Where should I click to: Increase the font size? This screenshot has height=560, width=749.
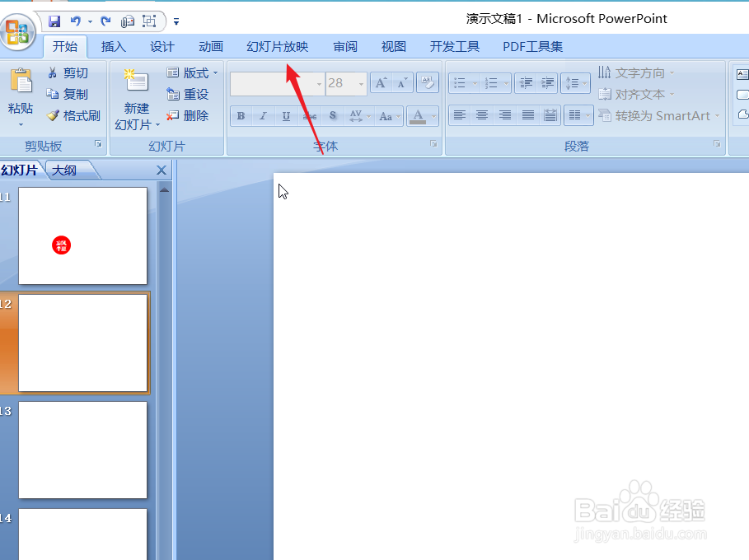click(381, 83)
